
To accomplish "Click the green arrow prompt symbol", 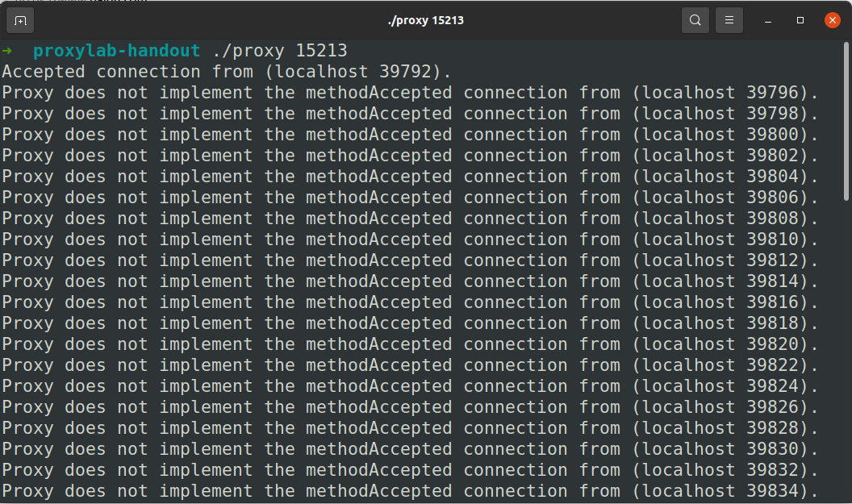I will [6, 50].
